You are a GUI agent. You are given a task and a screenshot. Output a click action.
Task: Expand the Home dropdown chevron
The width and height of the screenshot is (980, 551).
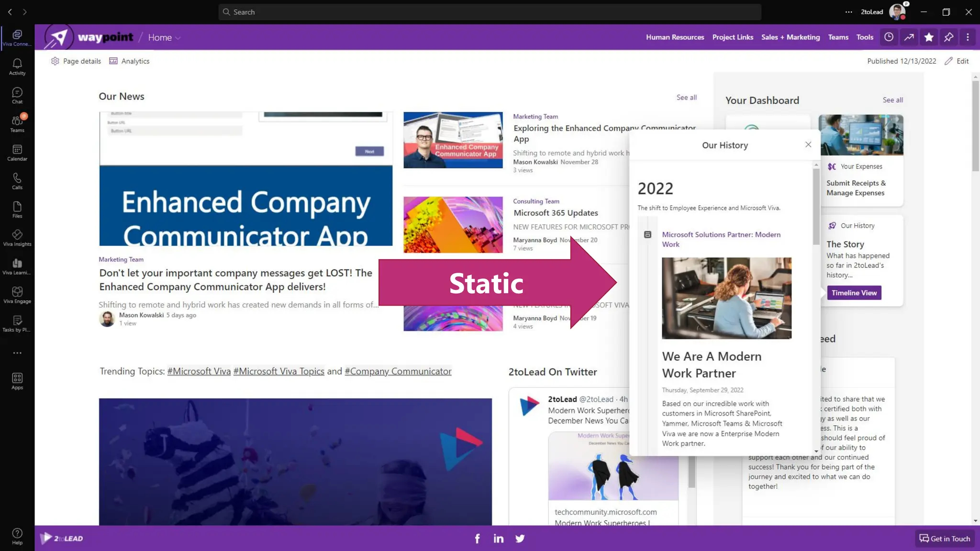(x=178, y=38)
